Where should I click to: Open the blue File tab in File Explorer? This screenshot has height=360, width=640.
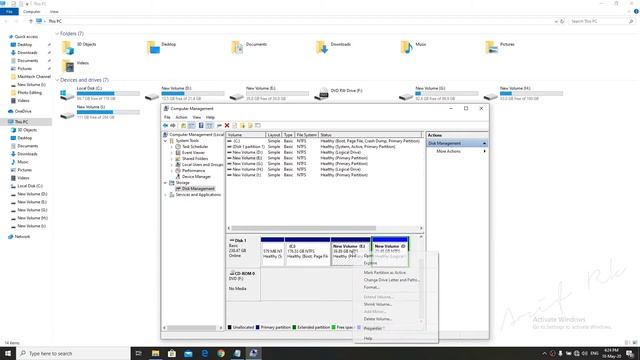pos(9,12)
